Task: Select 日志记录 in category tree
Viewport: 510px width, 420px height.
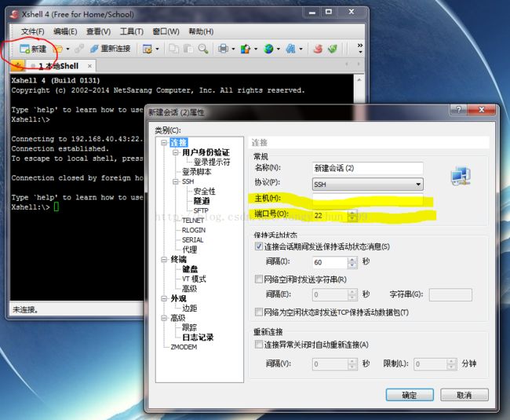Action: click(198, 338)
